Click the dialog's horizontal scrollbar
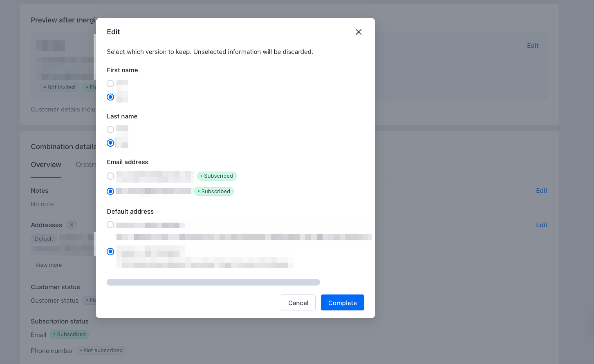The image size is (594, 364). [213, 282]
